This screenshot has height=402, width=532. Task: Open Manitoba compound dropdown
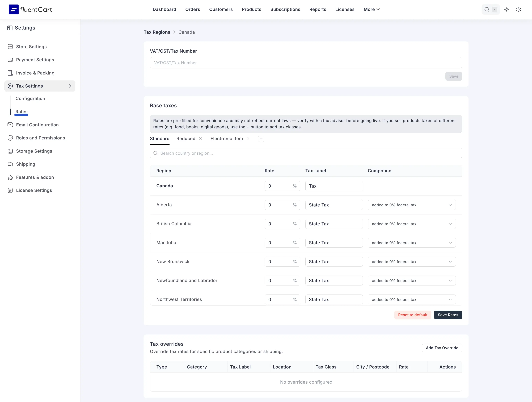(x=412, y=243)
